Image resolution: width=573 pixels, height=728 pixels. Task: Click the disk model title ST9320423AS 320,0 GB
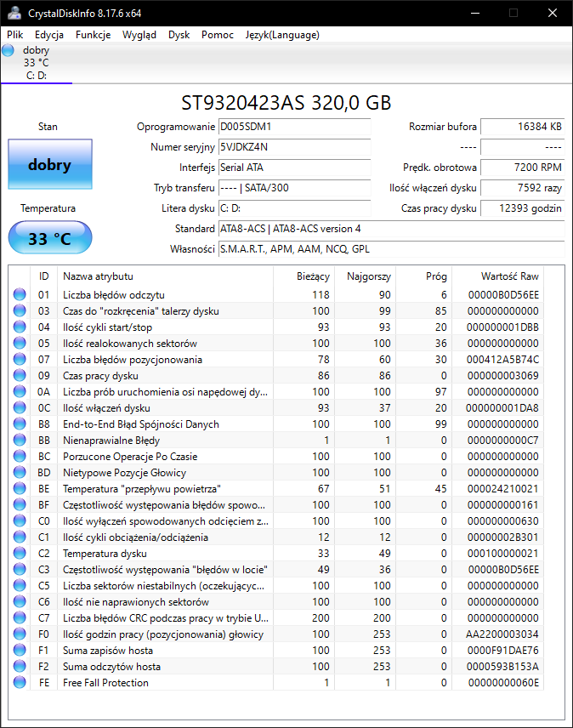coord(286,103)
